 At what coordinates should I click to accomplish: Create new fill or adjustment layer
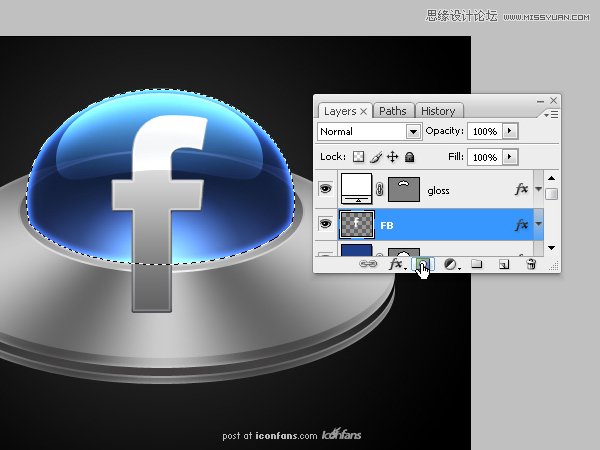(451, 264)
